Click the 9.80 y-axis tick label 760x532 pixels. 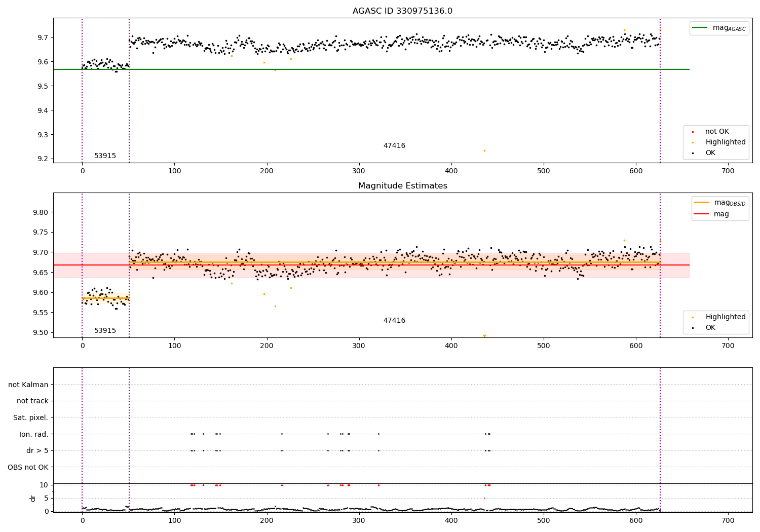pyautogui.click(x=42, y=213)
